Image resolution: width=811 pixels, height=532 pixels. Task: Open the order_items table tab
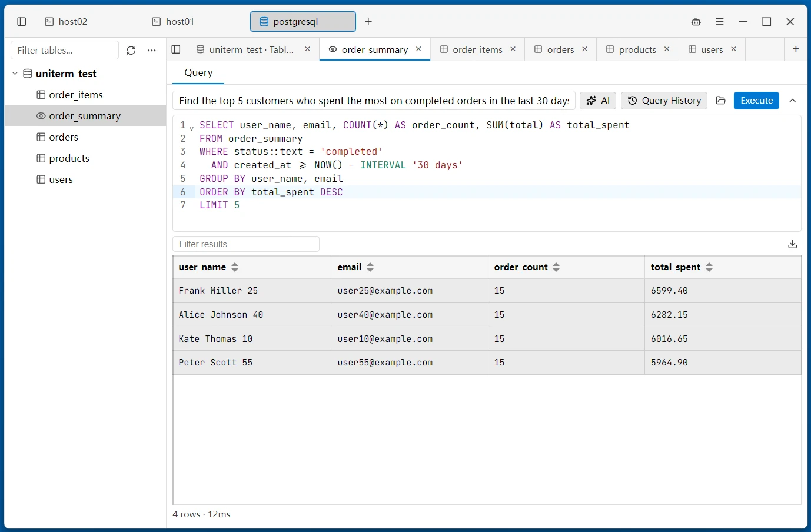478,49
